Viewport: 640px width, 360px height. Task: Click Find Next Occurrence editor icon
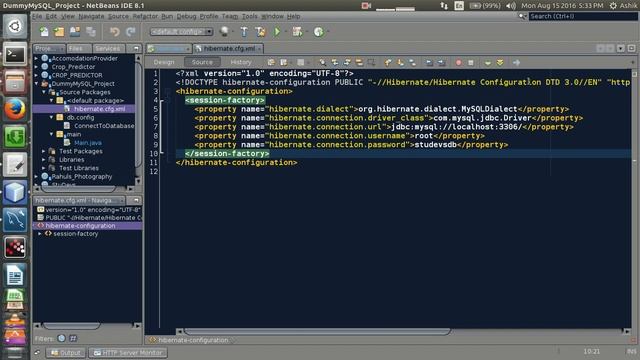click(347, 62)
